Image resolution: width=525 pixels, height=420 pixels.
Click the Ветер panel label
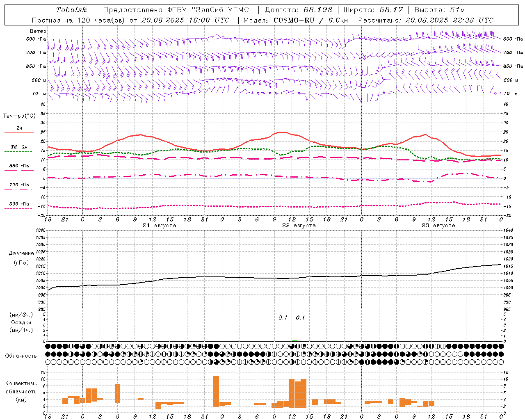[x=38, y=31]
